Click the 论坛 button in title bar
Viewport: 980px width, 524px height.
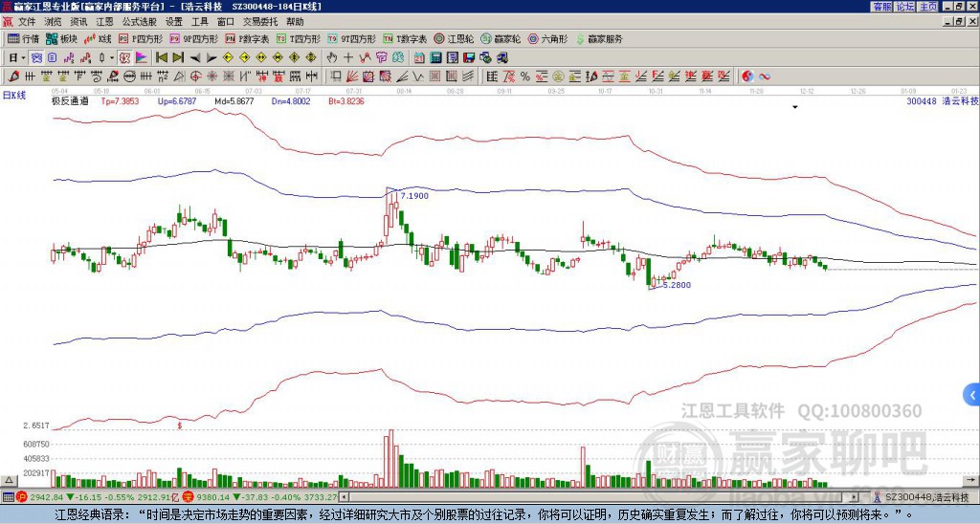coord(904,7)
